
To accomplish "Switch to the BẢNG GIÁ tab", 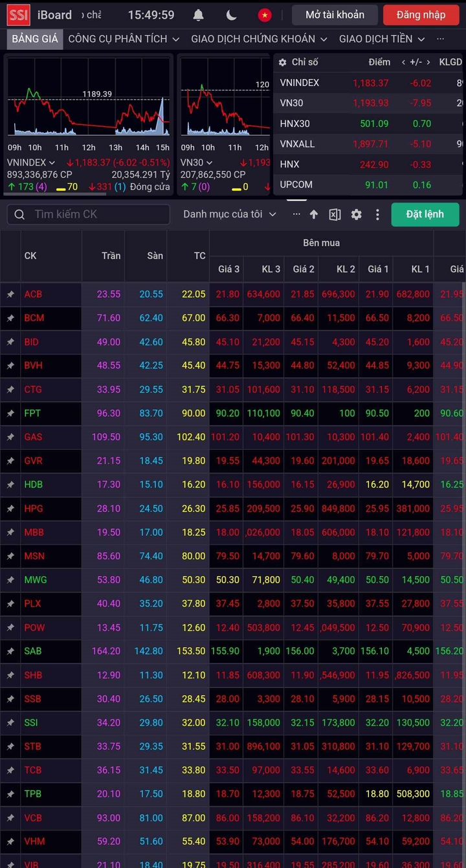I will pyautogui.click(x=35, y=39).
